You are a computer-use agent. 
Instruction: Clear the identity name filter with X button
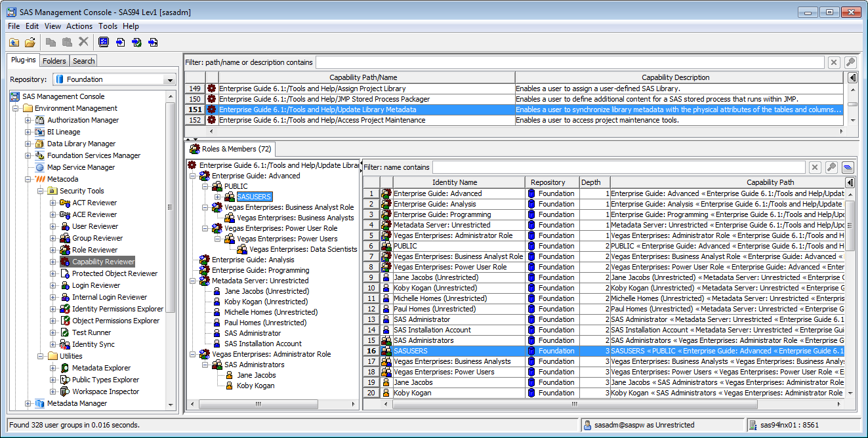(815, 167)
